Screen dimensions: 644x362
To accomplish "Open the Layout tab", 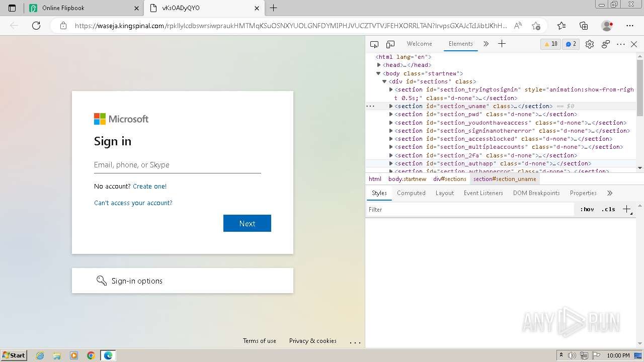I will point(444,193).
